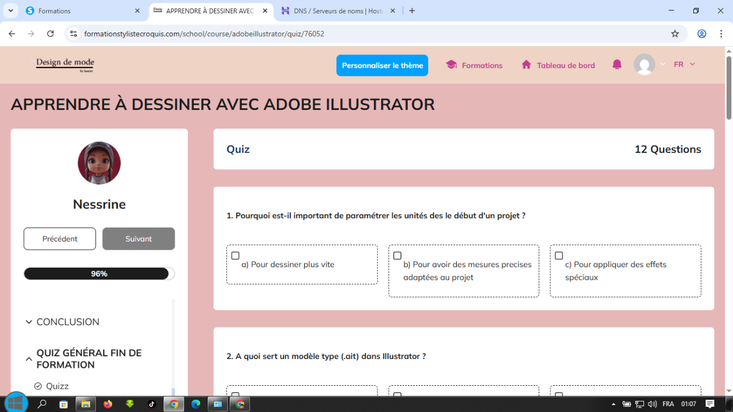Open the Windows Start menu
This screenshot has width=733, height=412.
click(16, 403)
